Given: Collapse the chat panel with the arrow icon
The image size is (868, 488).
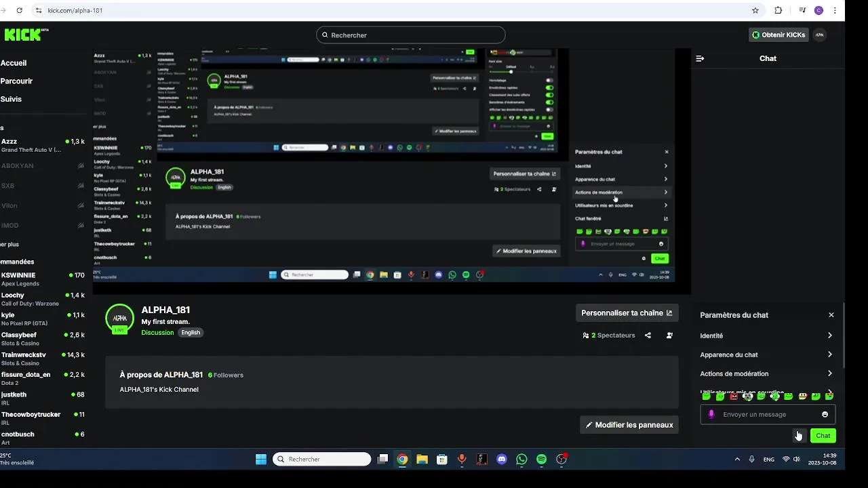Looking at the screenshot, I should tap(700, 58).
